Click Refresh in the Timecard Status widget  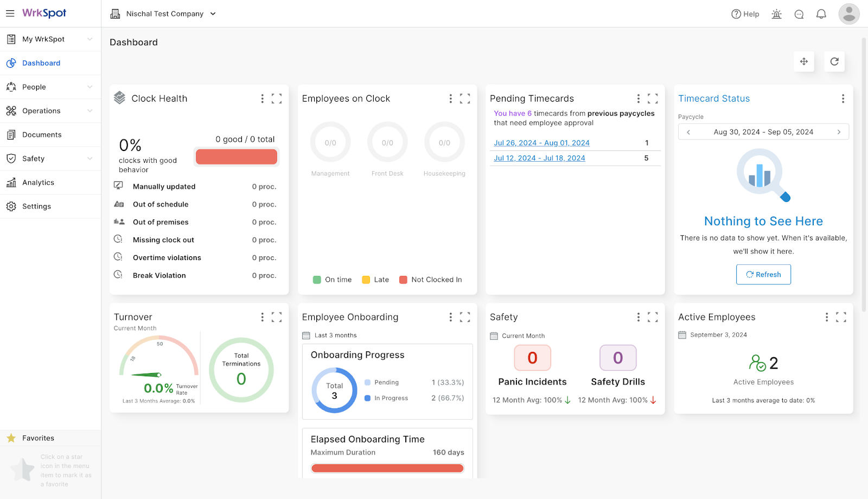763,274
